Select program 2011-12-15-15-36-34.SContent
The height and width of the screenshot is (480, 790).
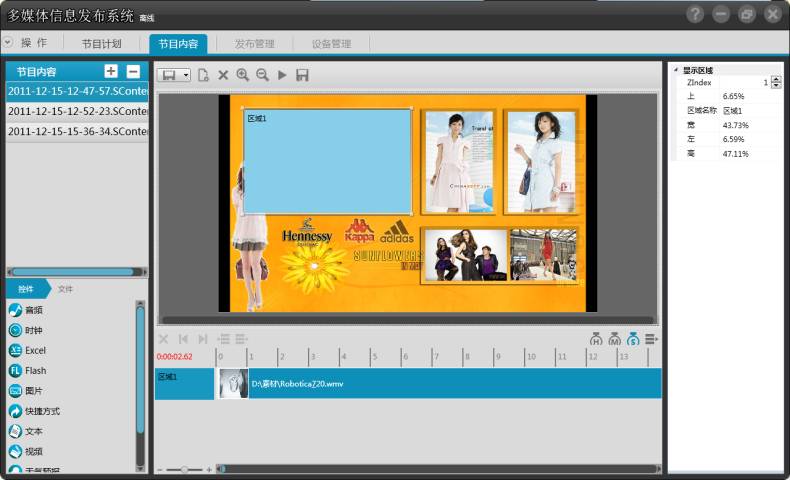(x=77, y=131)
